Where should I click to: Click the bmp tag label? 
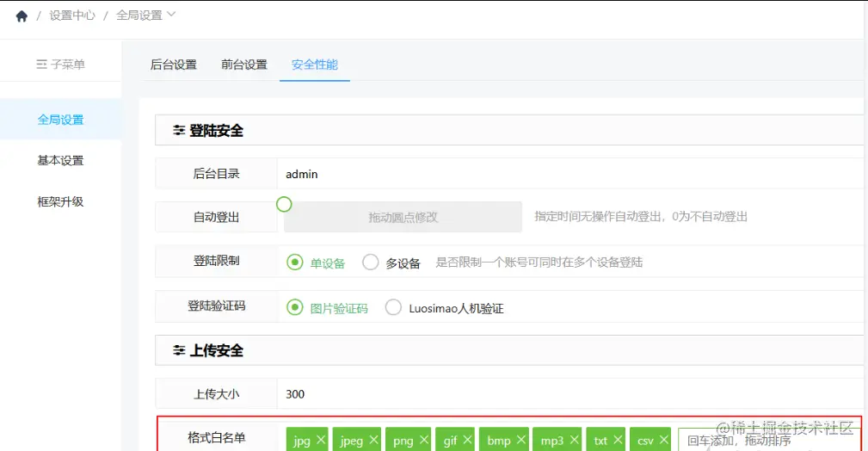point(499,441)
